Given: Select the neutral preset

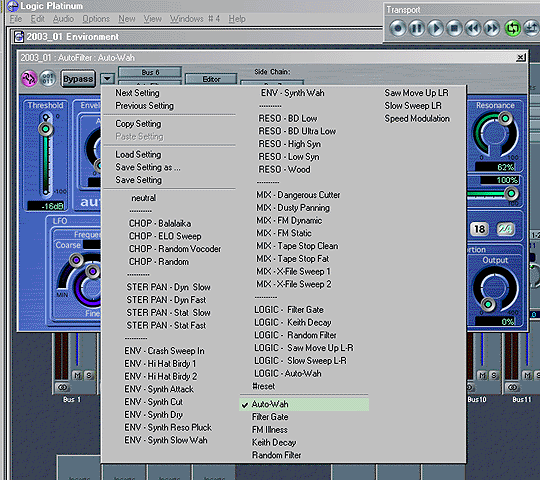Looking at the screenshot, I should click(x=144, y=198).
